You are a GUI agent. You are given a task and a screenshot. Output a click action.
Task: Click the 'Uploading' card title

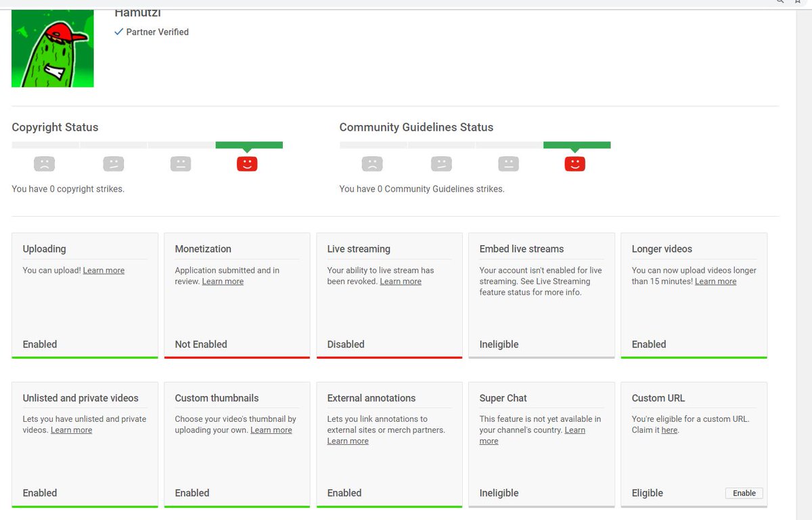[44, 249]
